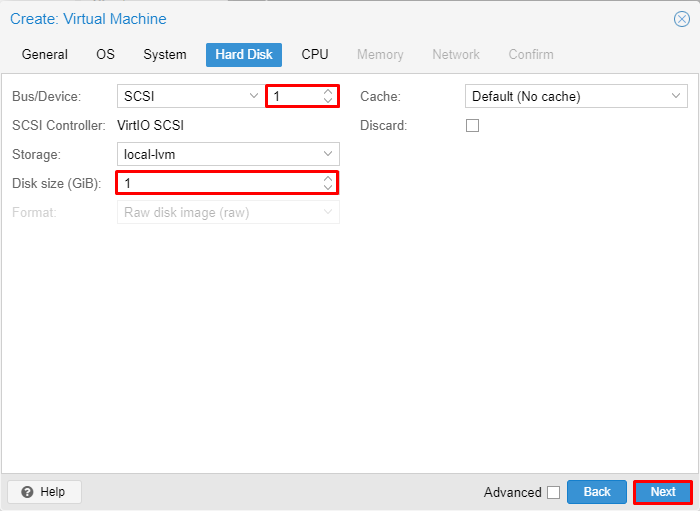
Task: Click the Back button
Action: click(x=596, y=492)
